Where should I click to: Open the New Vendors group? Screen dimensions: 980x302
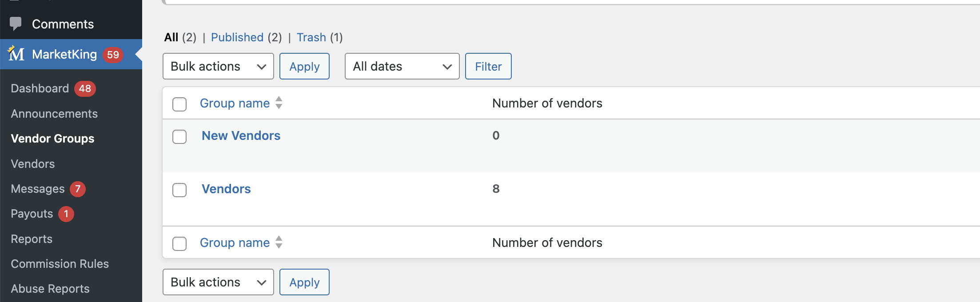[241, 135]
